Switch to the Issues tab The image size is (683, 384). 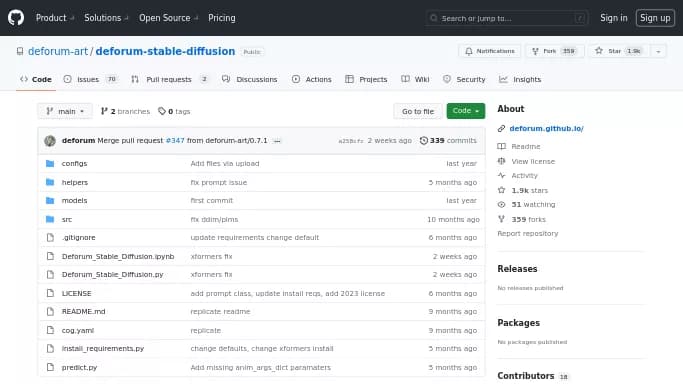[90, 79]
